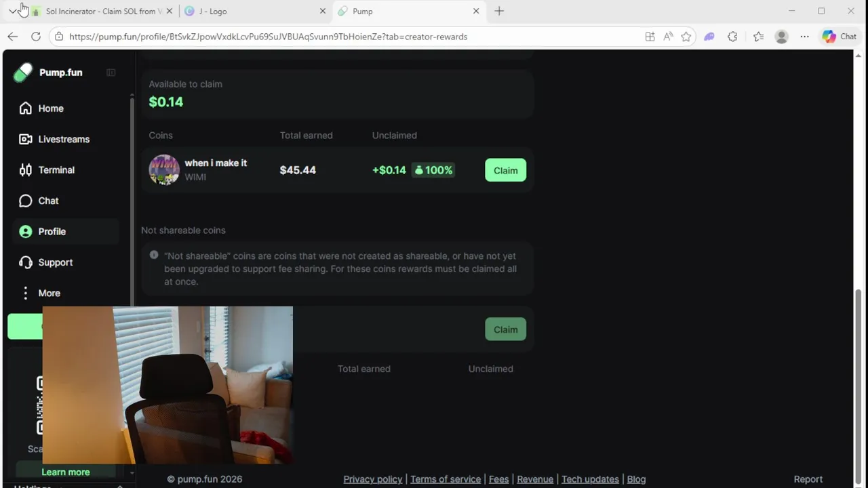Click the Pump.fun pill logo
The image size is (868, 488).
point(23,73)
